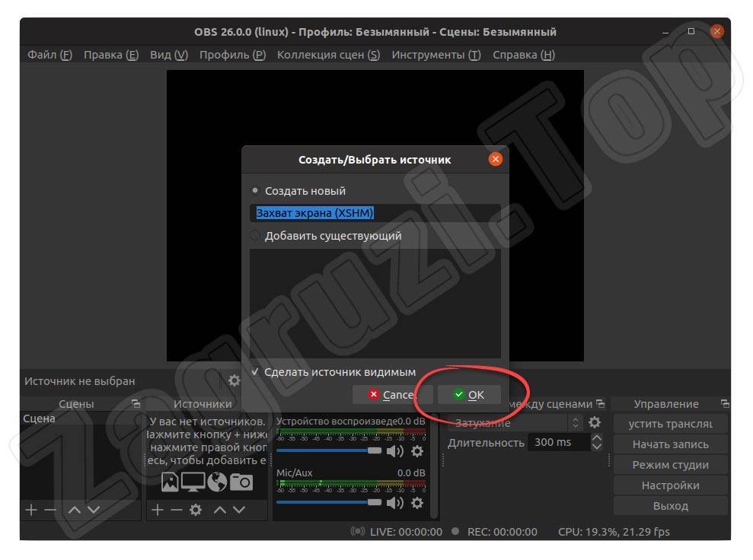The width and height of the screenshot is (753, 560).
Task: Toggle Сделать источник видимым checkbox
Action: [x=255, y=371]
